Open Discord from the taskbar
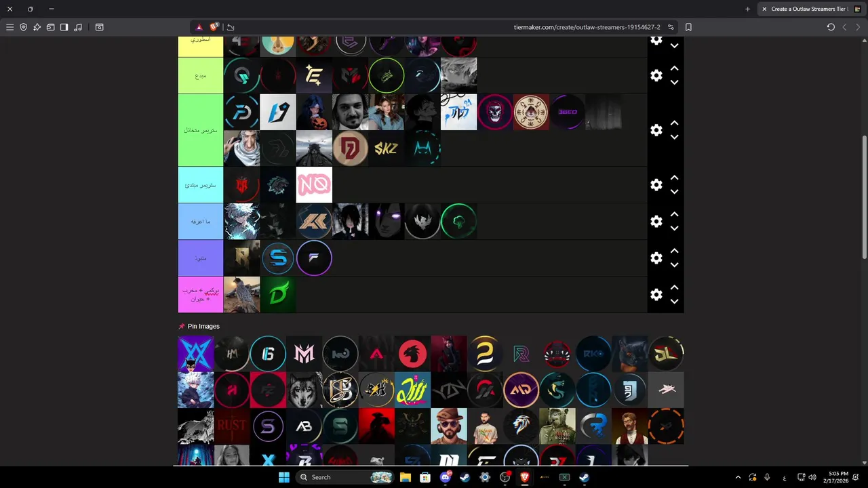Screen dimensions: 868x488 point(445,477)
